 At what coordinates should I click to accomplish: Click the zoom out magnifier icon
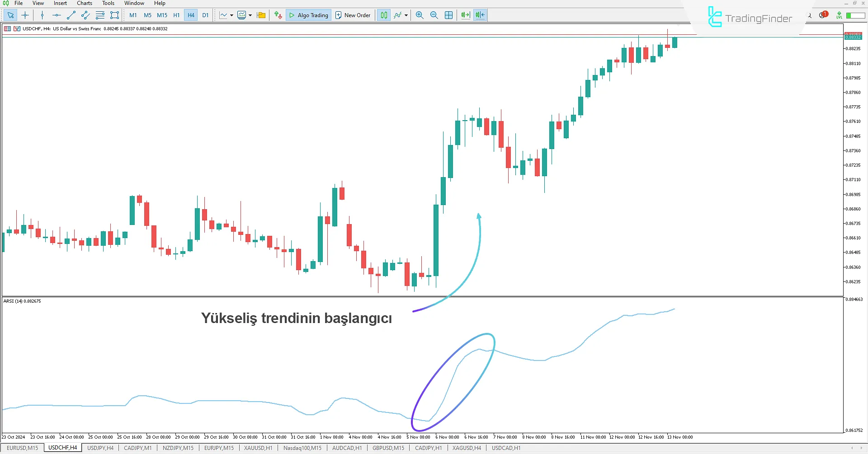pos(434,15)
